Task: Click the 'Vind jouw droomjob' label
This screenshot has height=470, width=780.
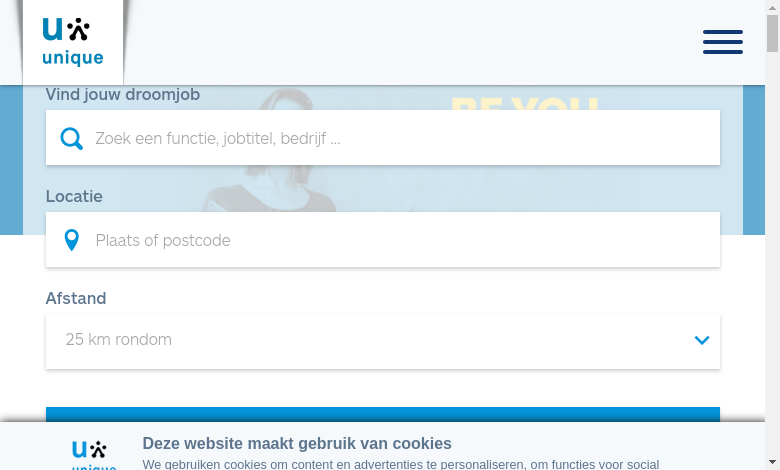Action: [x=123, y=94]
